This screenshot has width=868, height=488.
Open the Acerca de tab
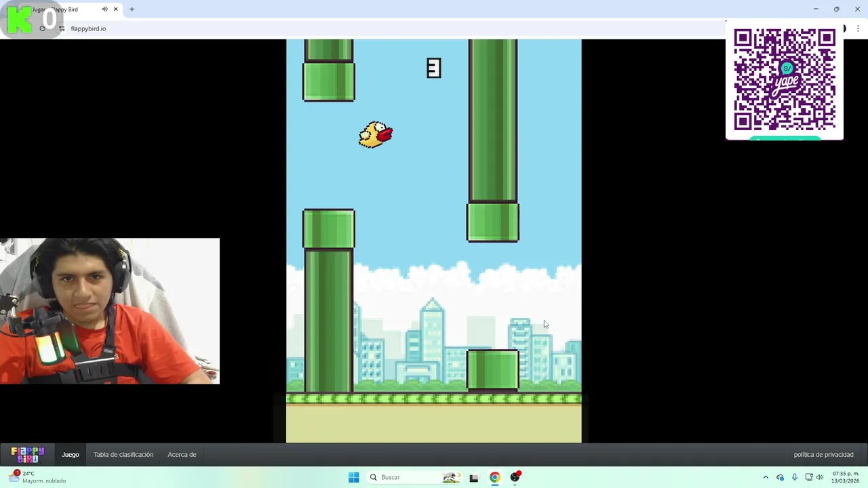182,455
